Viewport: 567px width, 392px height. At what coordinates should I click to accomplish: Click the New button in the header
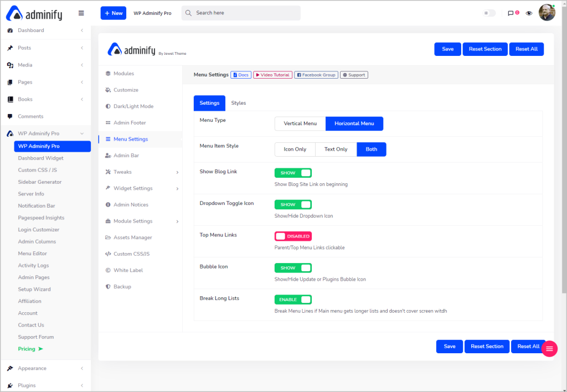pyautogui.click(x=114, y=13)
